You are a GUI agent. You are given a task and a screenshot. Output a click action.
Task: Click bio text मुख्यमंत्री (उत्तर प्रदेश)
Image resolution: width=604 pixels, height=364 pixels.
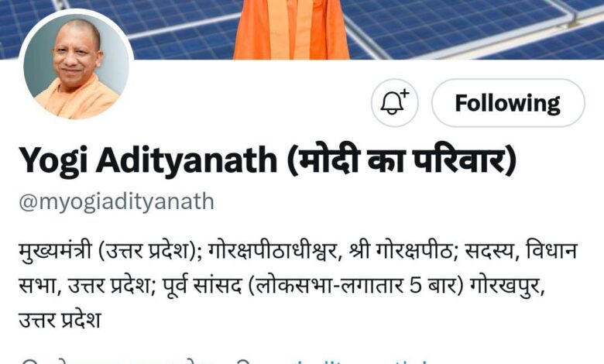pos(108,250)
